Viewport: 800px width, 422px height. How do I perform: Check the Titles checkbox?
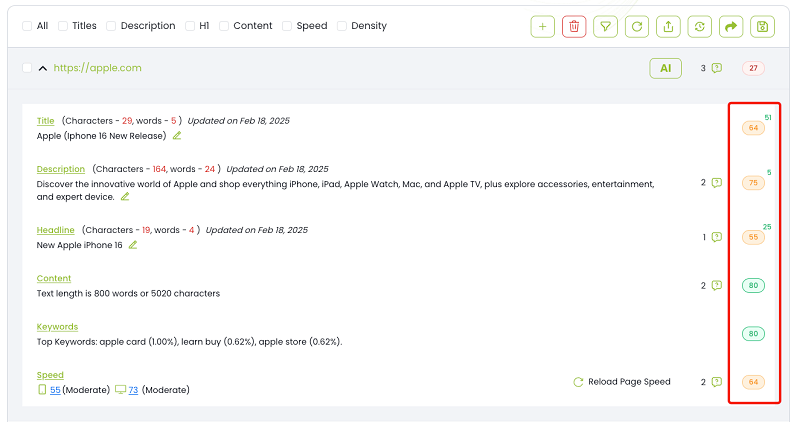[x=63, y=26]
